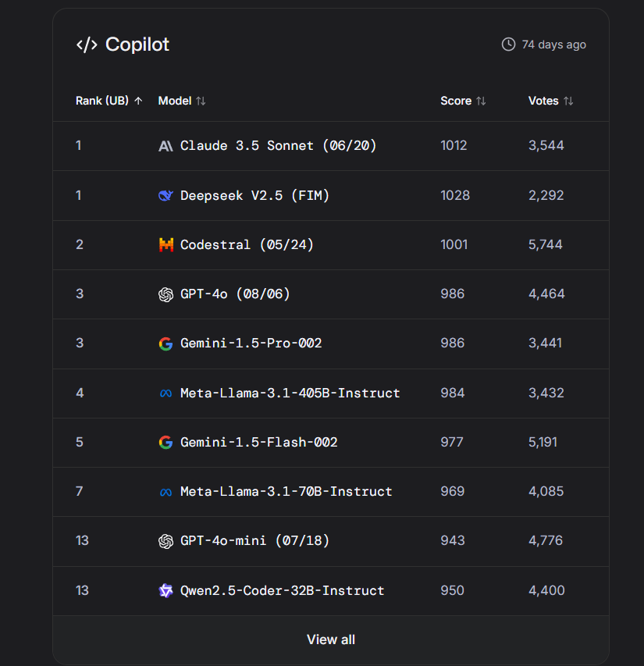Click the Qwen icon beside Qwen2.5-Coder-32B-Instruct
Viewport: 644px width, 666px height.
tap(165, 591)
